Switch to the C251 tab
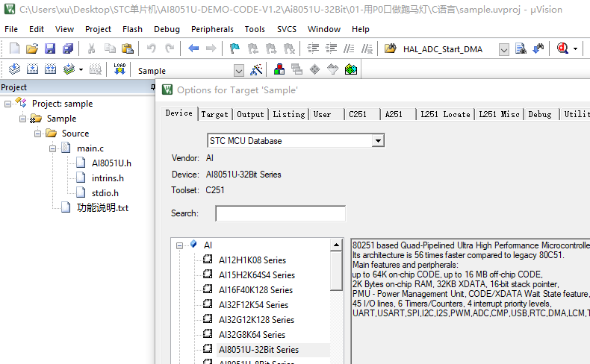This screenshot has height=364, width=590. 358,114
